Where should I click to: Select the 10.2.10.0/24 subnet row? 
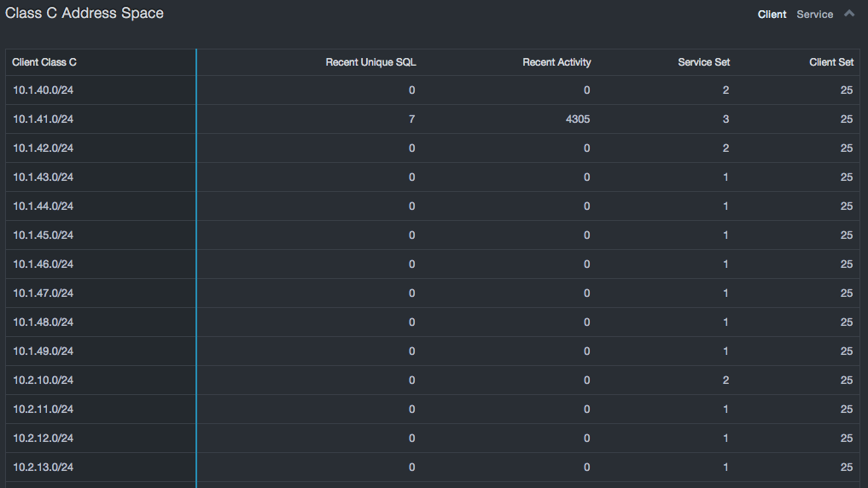44,381
